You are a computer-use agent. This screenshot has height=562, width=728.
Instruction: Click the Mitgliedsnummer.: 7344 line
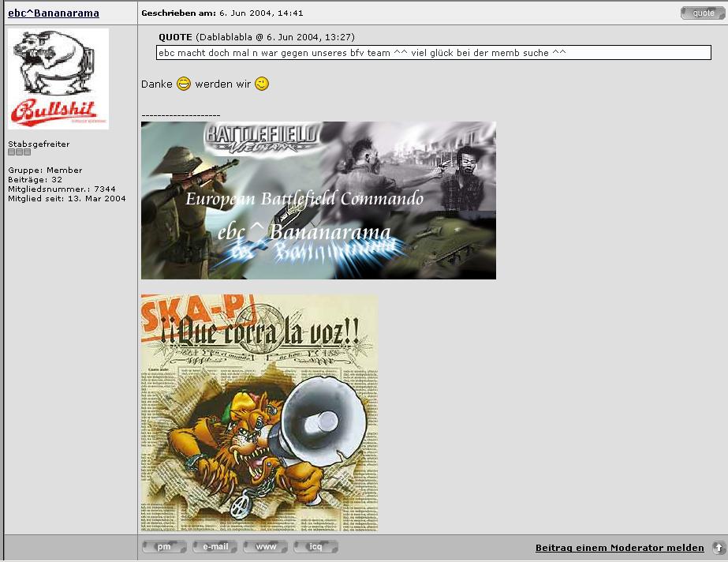[62, 189]
